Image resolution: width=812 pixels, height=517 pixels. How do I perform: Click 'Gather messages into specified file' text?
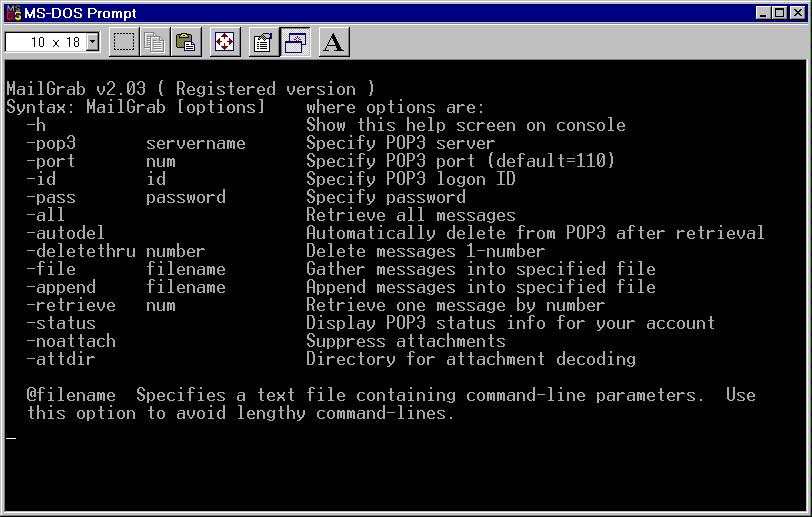click(481, 269)
